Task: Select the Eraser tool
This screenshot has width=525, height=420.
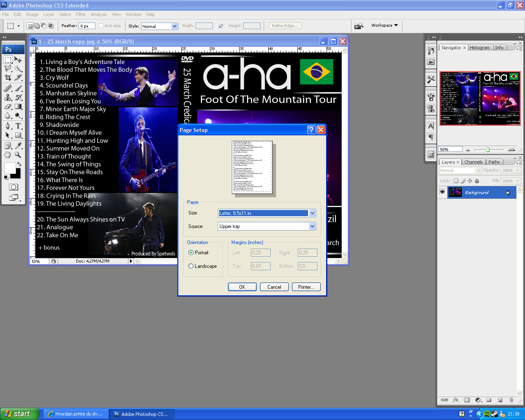Action: tap(8, 106)
